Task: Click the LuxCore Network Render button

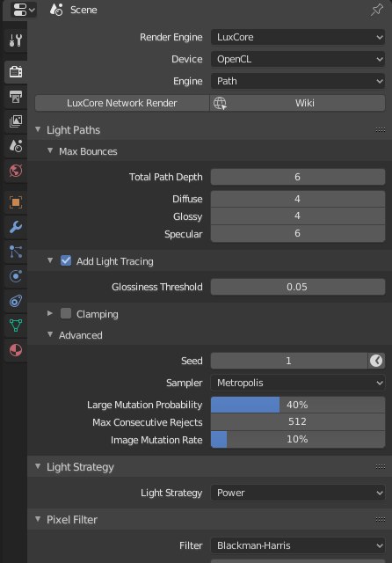Action: tap(122, 103)
